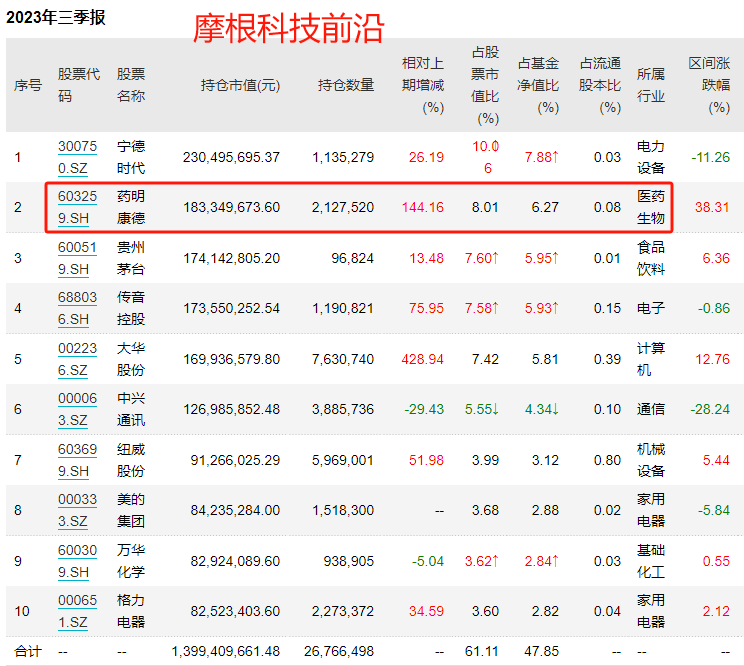This screenshot has height=666, width=744.
Task: Click the 序号 column header
Action: [x=28, y=85]
